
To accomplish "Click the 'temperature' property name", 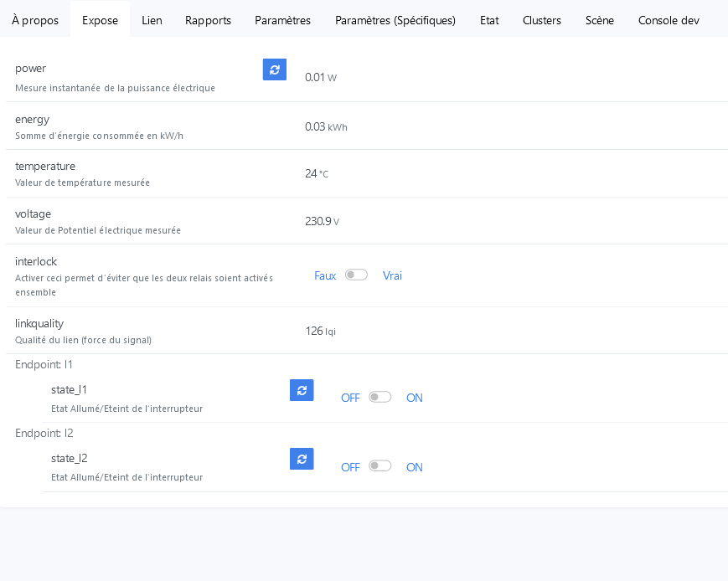I will pyautogui.click(x=45, y=166).
